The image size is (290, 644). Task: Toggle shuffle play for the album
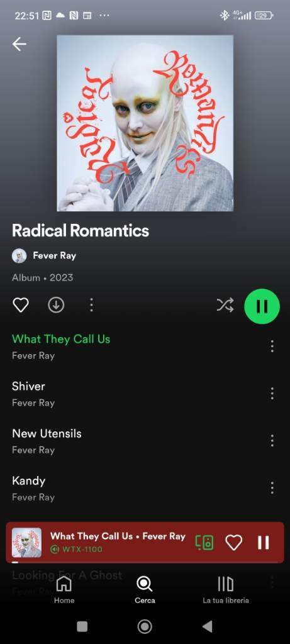(x=225, y=305)
